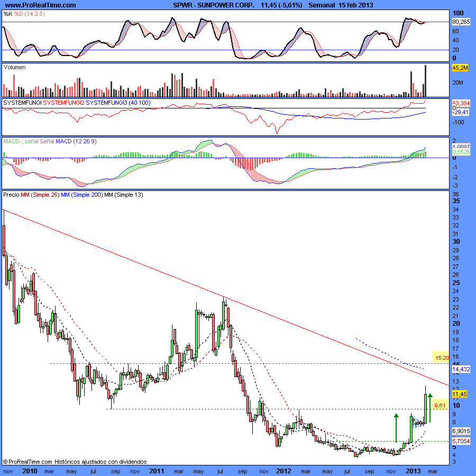476x476 pixels.
Task: Click the 2010 year label
Action: pyautogui.click(x=30, y=471)
